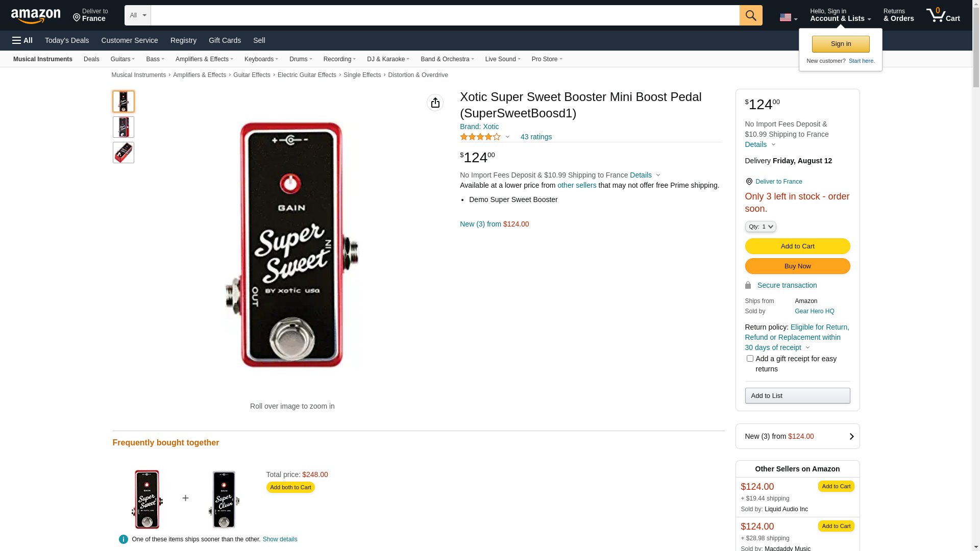Open the Today's Deals tab
980x551 pixels.
(x=67, y=40)
